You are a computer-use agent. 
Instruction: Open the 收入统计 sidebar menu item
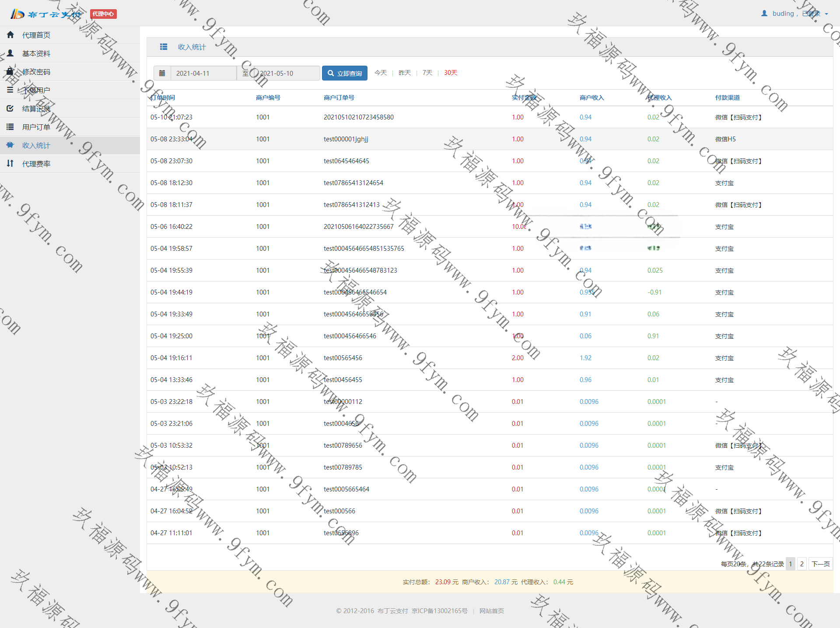click(36, 145)
